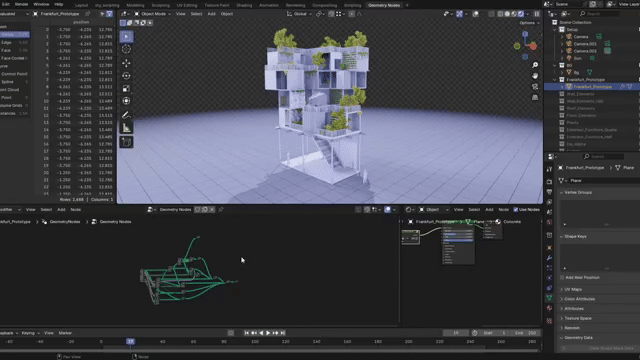Open the Object properties tab
Screen dimensions: 640x360
tap(549, 248)
